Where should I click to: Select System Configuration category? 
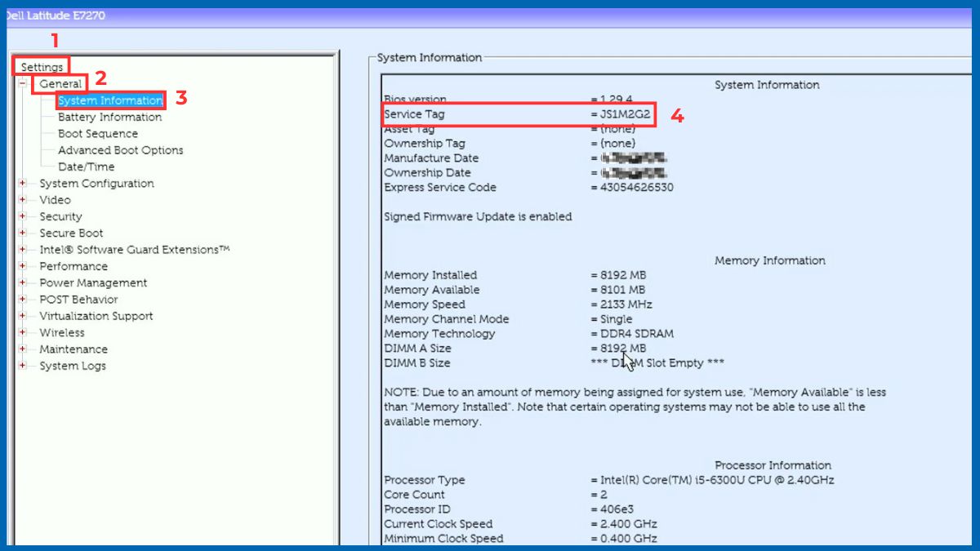pyautogui.click(x=96, y=184)
